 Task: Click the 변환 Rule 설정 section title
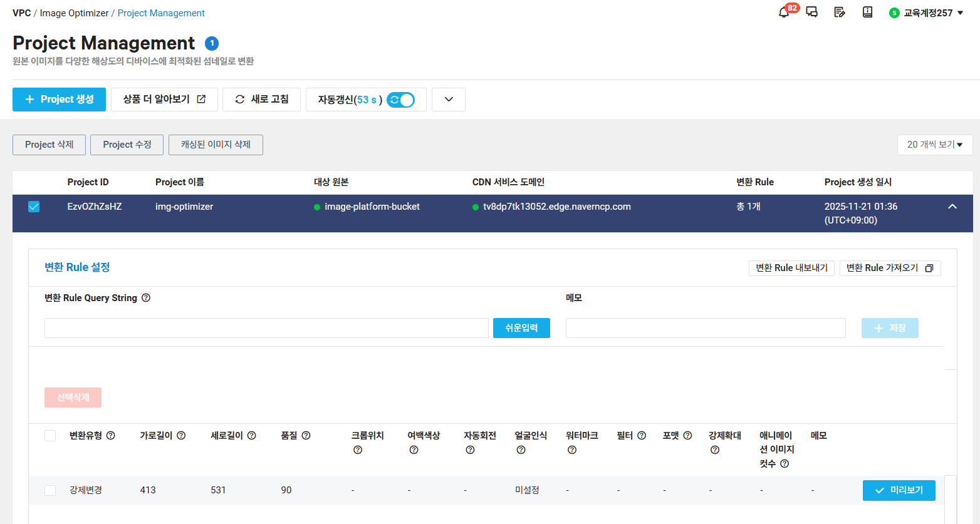(x=77, y=267)
